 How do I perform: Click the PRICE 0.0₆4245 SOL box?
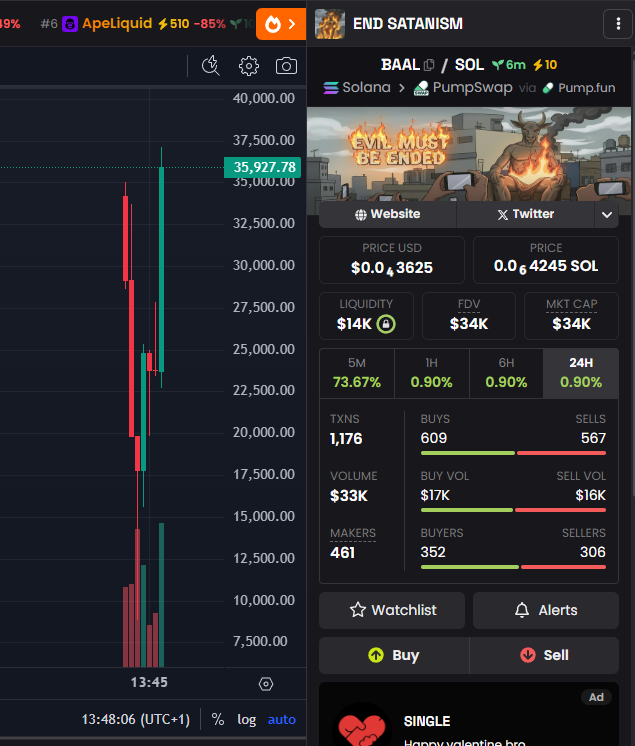coord(546,260)
